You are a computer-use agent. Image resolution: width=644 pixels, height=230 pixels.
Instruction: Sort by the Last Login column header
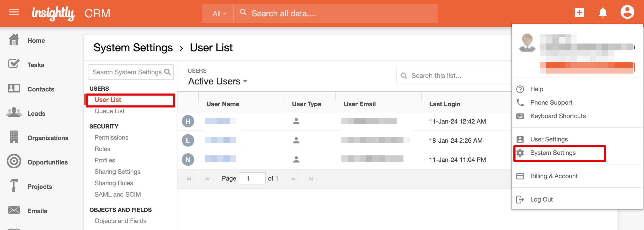pos(445,104)
